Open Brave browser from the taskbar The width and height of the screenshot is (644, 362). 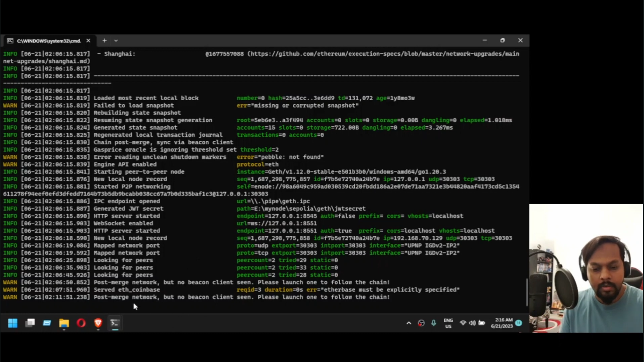pos(98,323)
